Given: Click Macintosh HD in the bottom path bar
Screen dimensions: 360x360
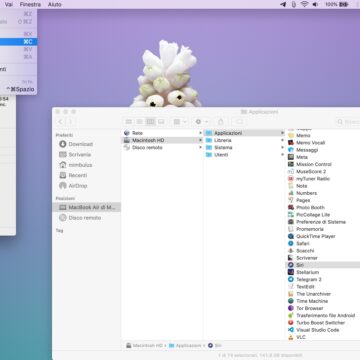Looking at the screenshot, I should pos(145,346).
